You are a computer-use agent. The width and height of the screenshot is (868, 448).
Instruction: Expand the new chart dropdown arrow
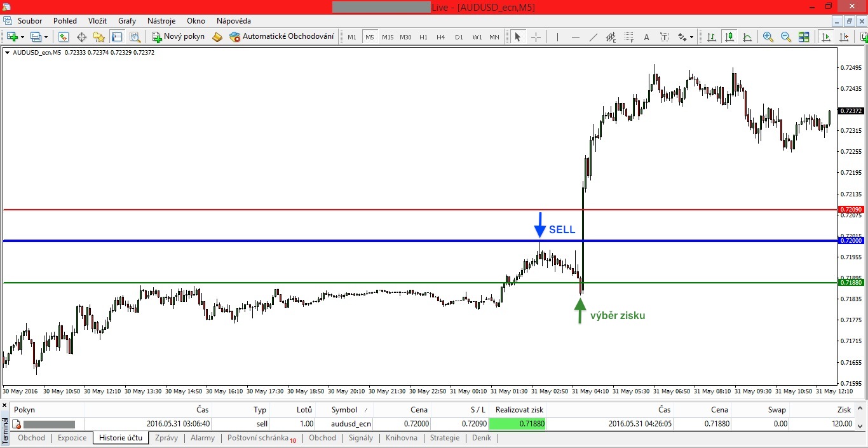[x=22, y=37]
